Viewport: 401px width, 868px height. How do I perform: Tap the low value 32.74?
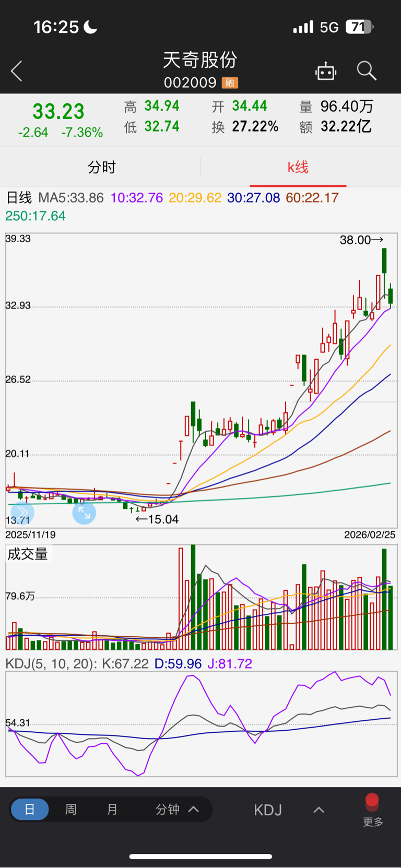point(162,126)
